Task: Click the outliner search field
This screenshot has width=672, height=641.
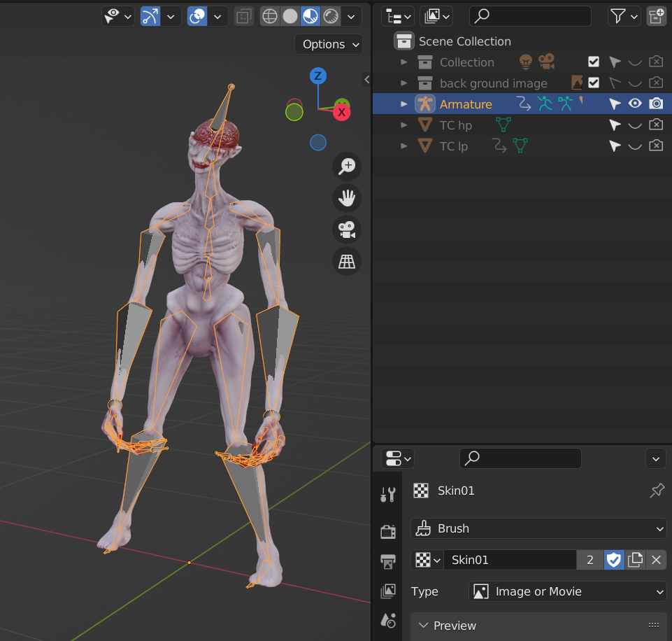Action: click(x=531, y=16)
